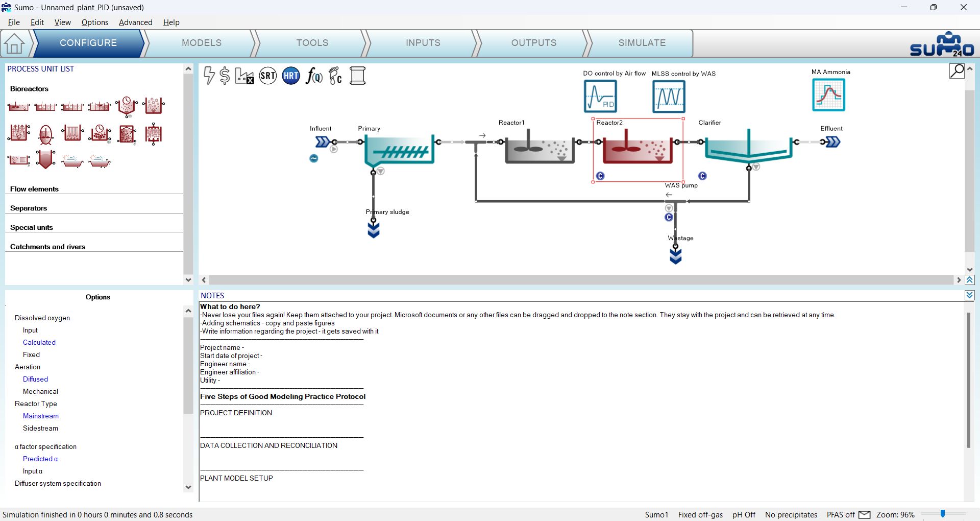Switch to the OUTPUTS step tab
Screen dimensions: 980x521
click(534, 43)
